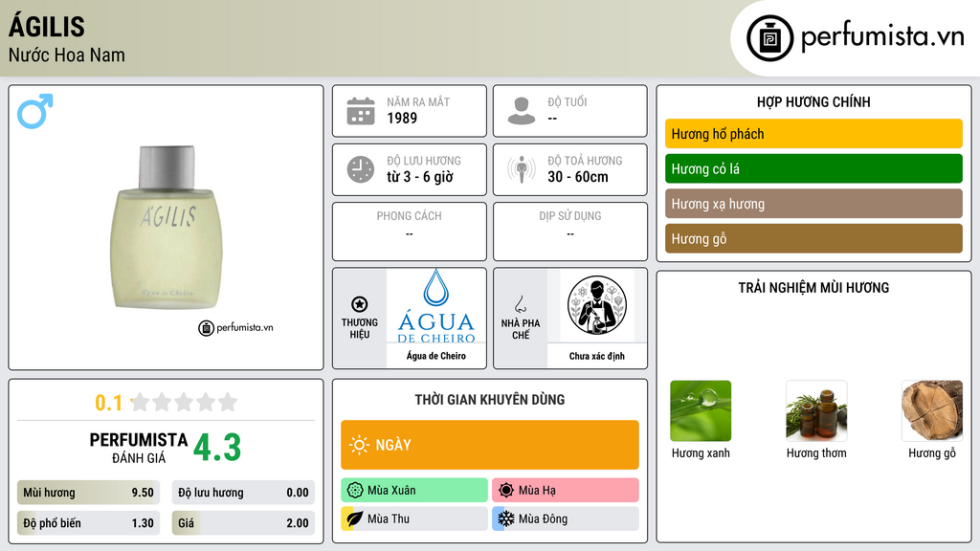Click the clock icon beside Độ lưu hương

pos(361,169)
